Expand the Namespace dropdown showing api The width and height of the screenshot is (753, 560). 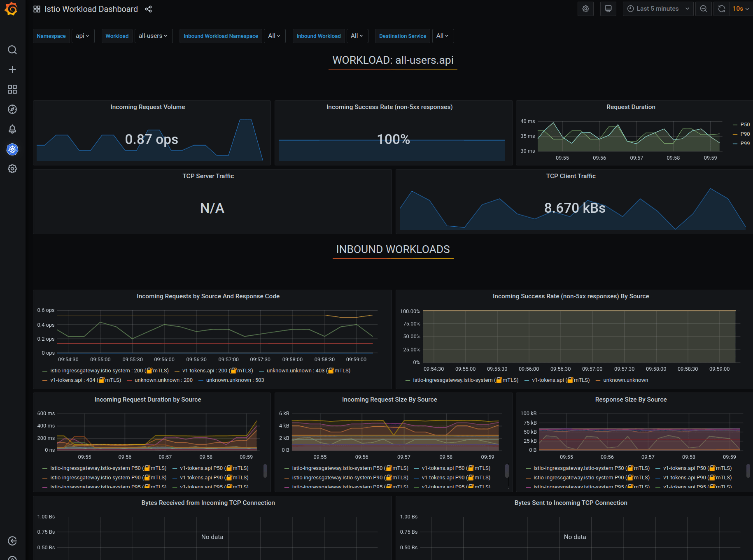click(x=82, y=36)
